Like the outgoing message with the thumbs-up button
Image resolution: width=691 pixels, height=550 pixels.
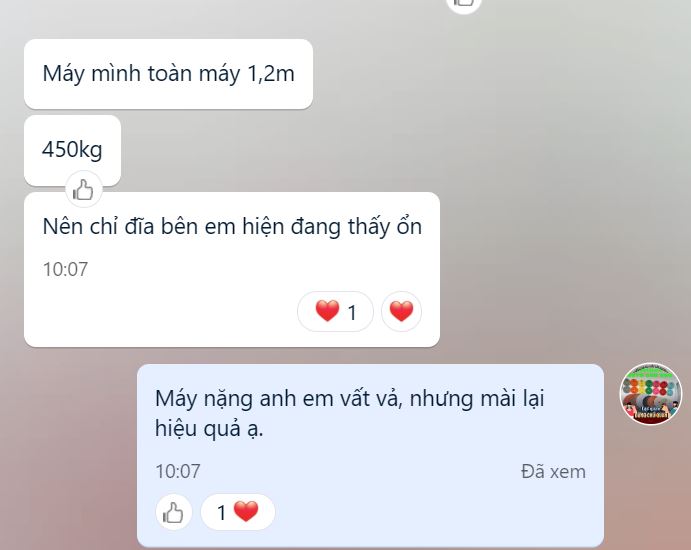click(x=173, y=512)
